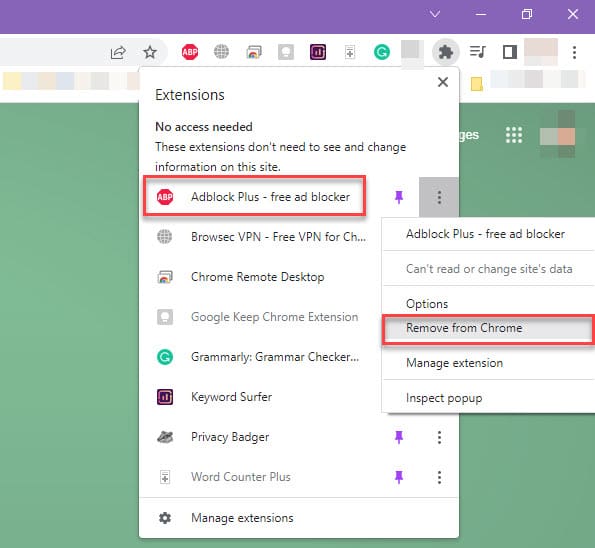Click the Chrome Remote Desktop icon in list
595x548 pixels.
pyautogui.click(x=165, y=277)
